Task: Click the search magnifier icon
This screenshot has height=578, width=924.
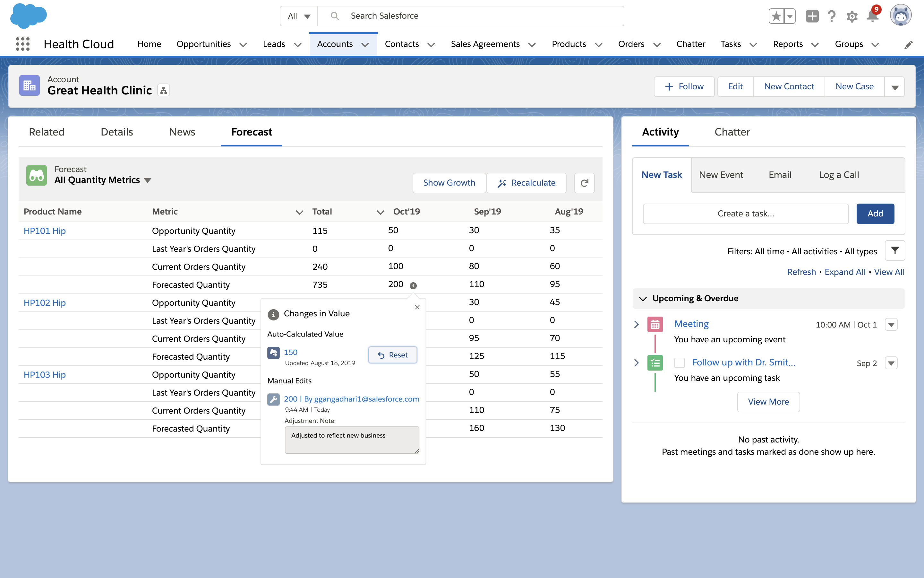Action: [335, 16]
